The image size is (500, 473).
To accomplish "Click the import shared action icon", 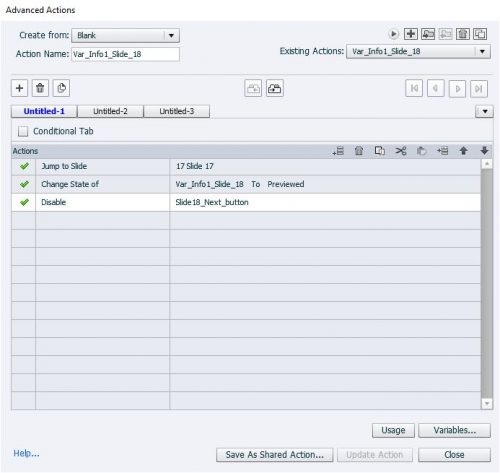I will pyautogui.click(x=428, y=34).
